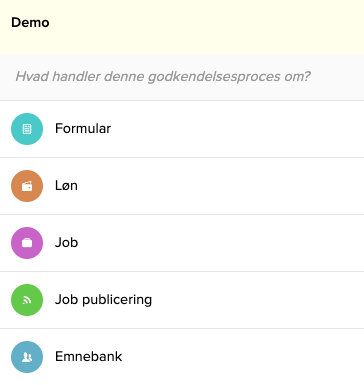
Task: Select the Formular text label
Action: pyautogui.click(x=83, y=129)
